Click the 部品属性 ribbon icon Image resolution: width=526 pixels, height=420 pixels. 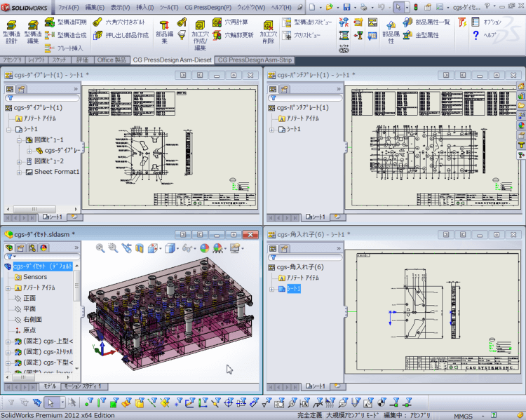[391, 32]
